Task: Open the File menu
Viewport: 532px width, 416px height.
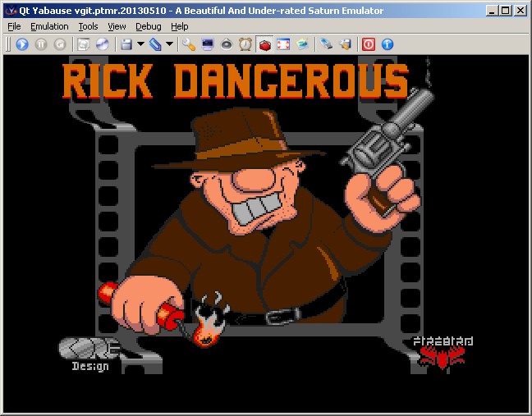Action: click(14, 26)
